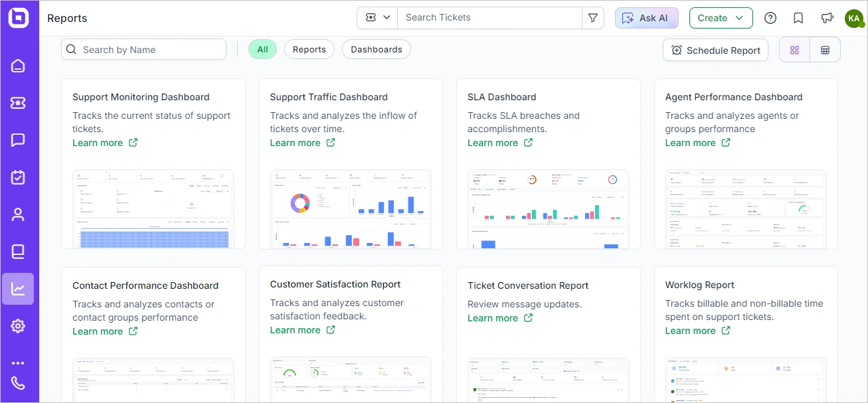The height and width of the screenshot is (403, 868).
Task: Show more sidebar items via ellipsis
Action: point(18,363)
